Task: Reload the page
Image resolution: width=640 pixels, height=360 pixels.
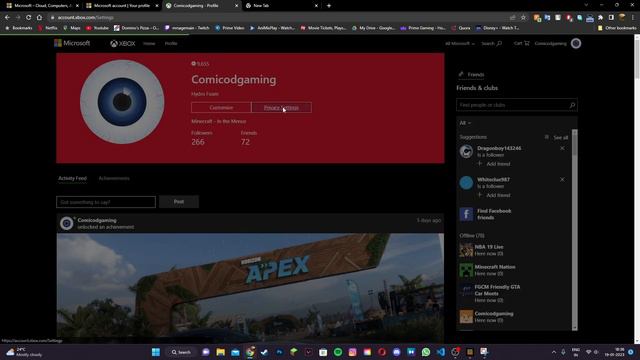Action: coord(29,18)
